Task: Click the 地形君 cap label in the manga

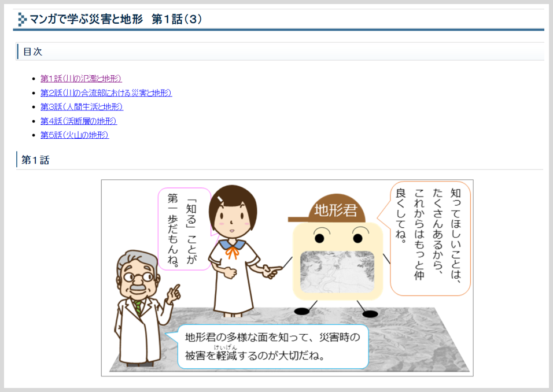Action: [x=336, y=210]
